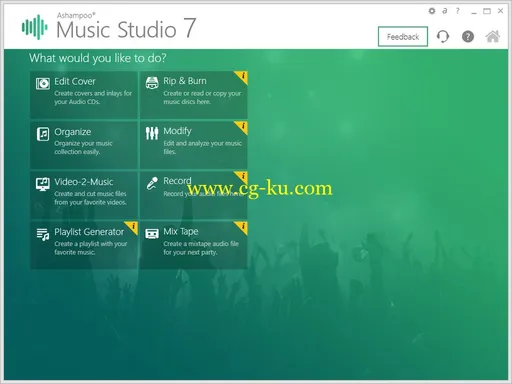
Task: Open help with the round question mark icon
Action: pyautogui.click(x=468, y=36)
